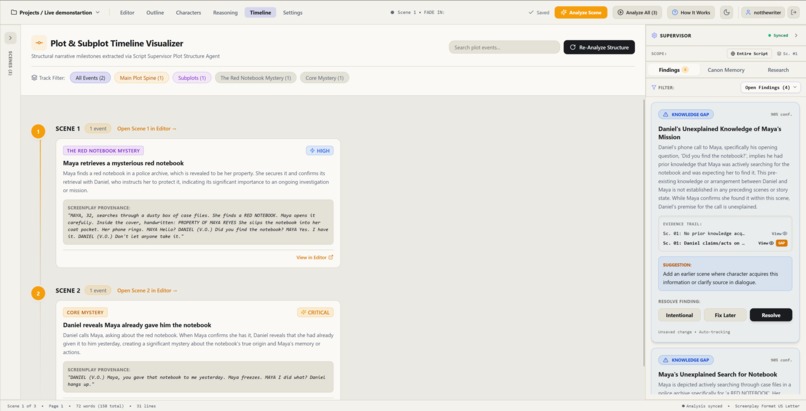The image size is (806, 411).
Task: Click the Scene 1 timeline marker
Action: tap(38, 132)
